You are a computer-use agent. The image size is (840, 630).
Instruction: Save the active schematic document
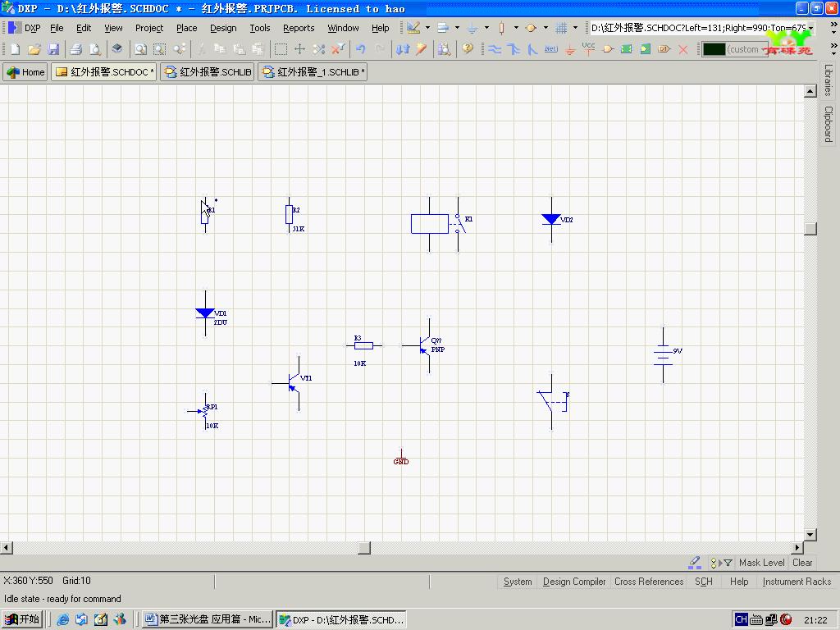pos(53,49)
